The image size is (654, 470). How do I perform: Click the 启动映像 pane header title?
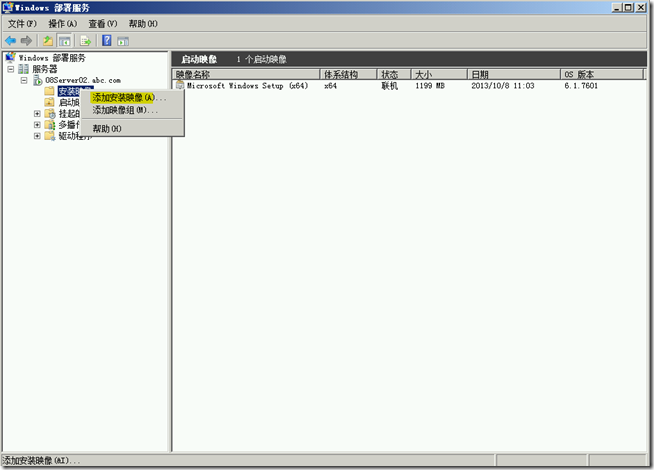[199, 59]
